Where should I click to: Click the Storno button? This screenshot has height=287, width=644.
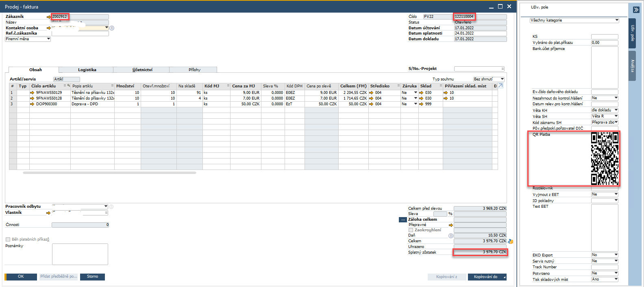pos(92,277)
